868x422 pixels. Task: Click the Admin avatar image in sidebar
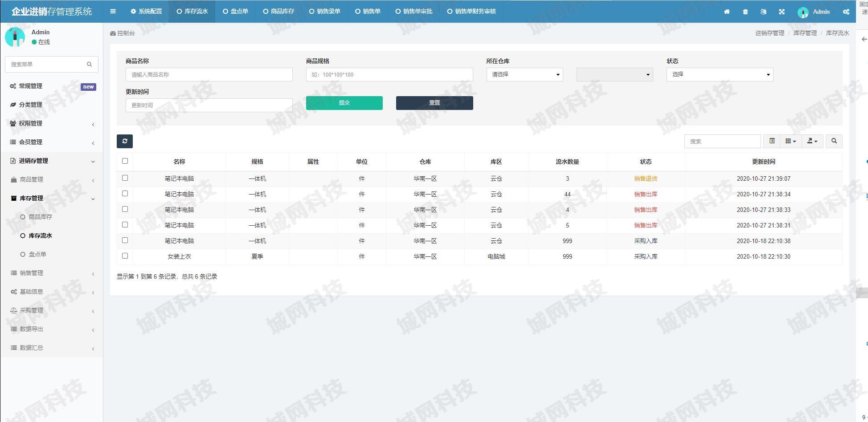coord(15,37)
